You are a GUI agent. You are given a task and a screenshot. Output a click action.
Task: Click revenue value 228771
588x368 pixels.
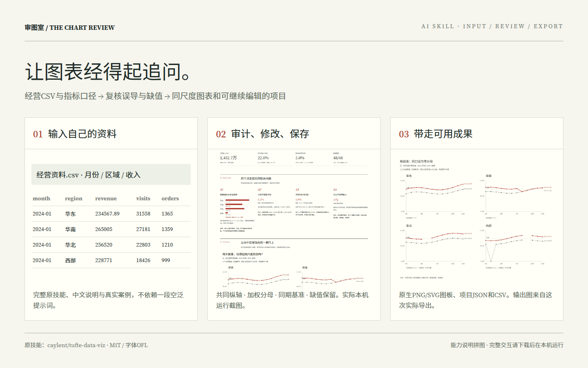(103, 260)
